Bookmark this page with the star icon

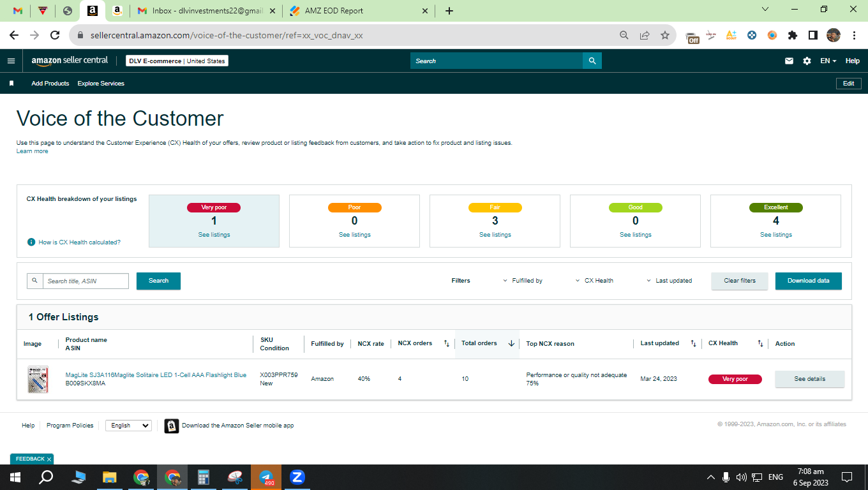(665, 36)
